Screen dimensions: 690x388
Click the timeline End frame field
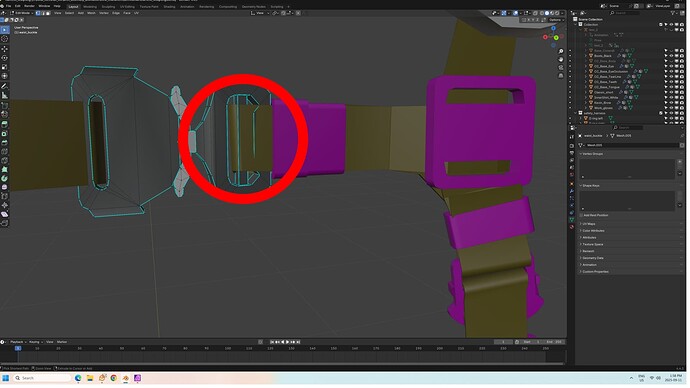[x=555, y=343]
